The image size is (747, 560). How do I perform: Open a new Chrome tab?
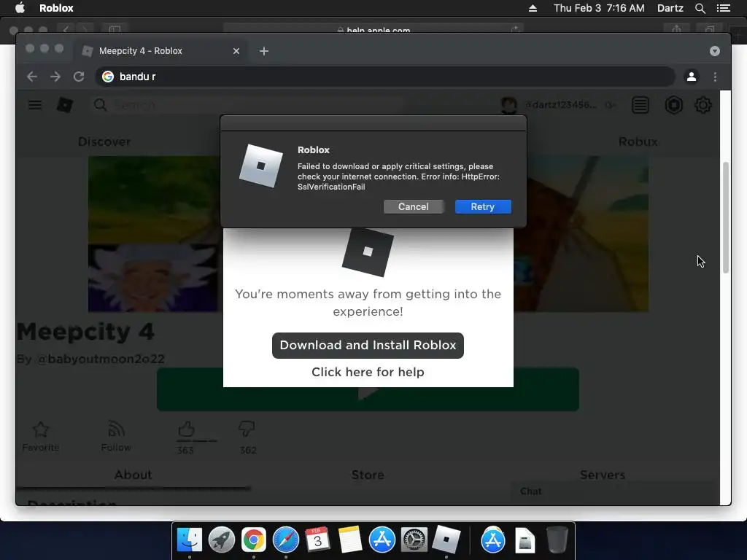[264, 51]
